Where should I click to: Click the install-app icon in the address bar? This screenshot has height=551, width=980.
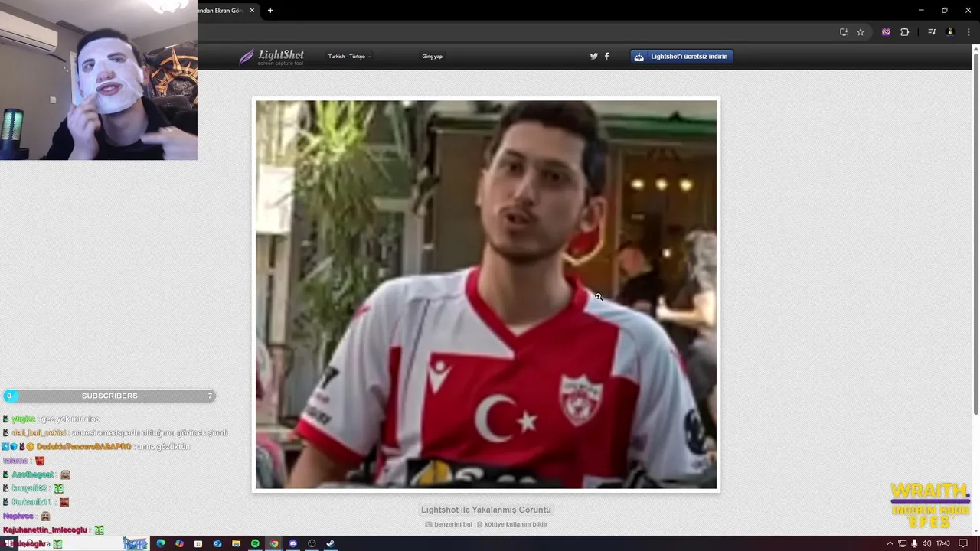[x=844, y=32]
